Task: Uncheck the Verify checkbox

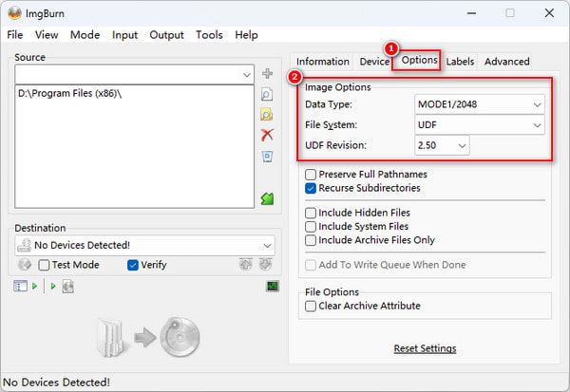Action: pos(133,265)
